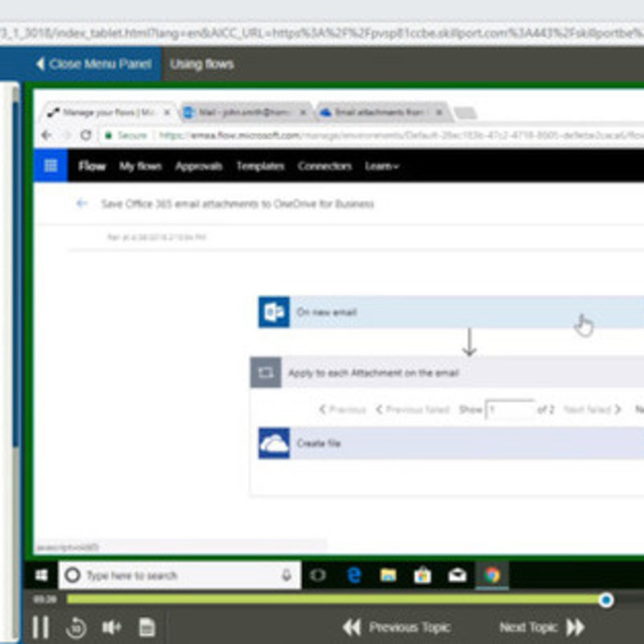Image resolution: width=644 pixels, height=644 pixels.
Task: Open the Windows Start menu
Action: point(41,576)
